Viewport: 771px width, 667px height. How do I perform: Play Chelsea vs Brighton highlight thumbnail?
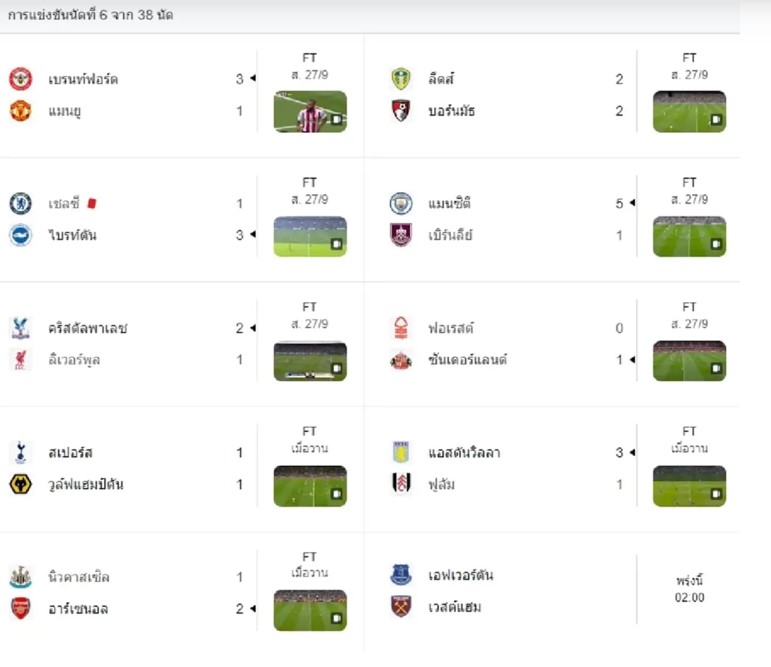click(310, 236)
